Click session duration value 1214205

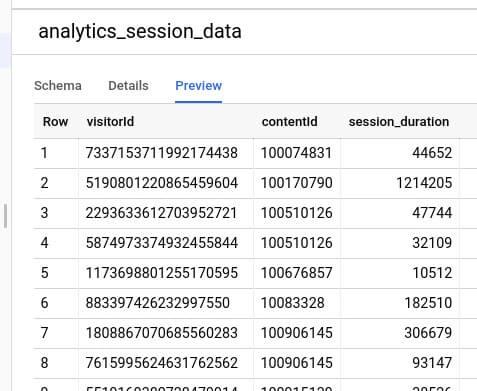click(424, 183)
